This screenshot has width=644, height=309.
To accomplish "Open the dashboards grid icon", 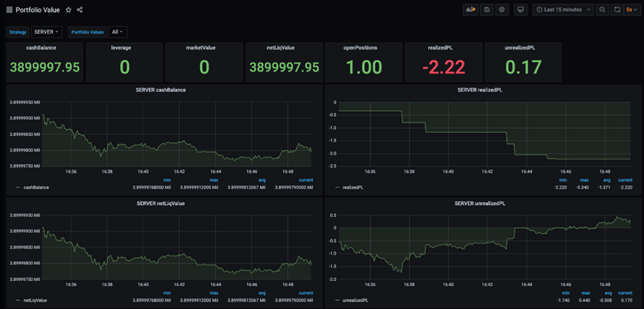I will tap(9, 10).
